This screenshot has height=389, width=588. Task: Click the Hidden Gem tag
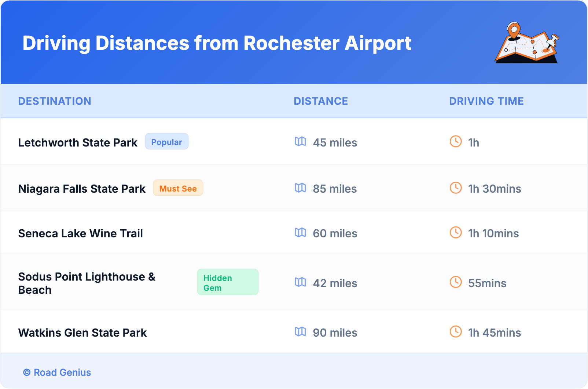click(227, 282)
